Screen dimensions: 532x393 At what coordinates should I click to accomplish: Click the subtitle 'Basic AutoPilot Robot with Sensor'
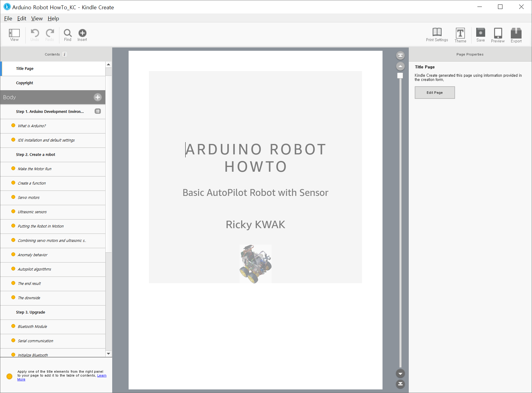click(255, 193)
